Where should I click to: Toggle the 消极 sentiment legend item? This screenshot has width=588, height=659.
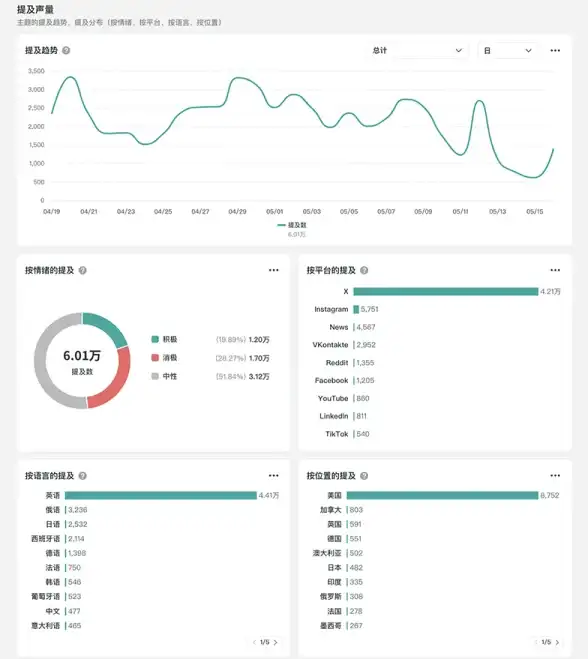164,358
